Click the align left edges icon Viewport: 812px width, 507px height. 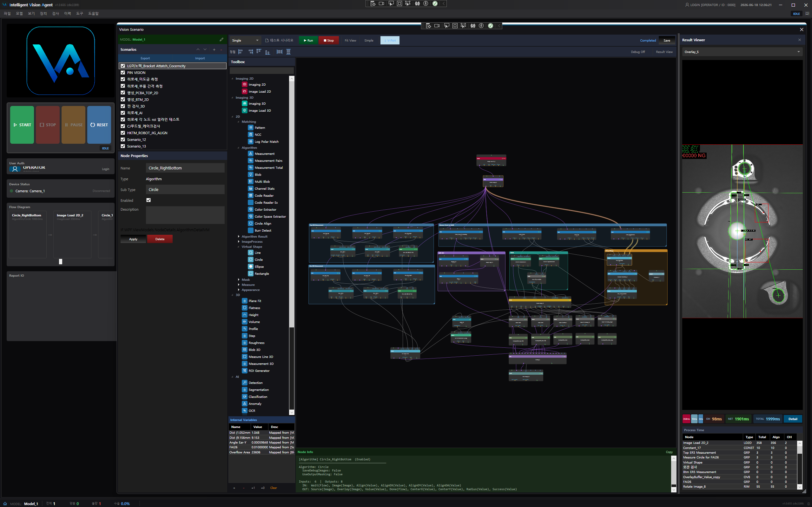pos(241,52)
